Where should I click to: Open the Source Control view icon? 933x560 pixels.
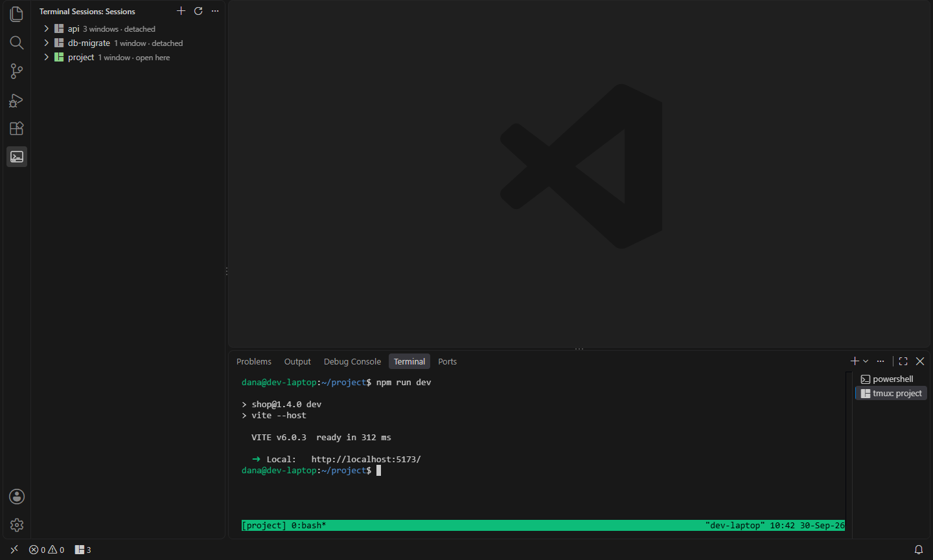17,71
